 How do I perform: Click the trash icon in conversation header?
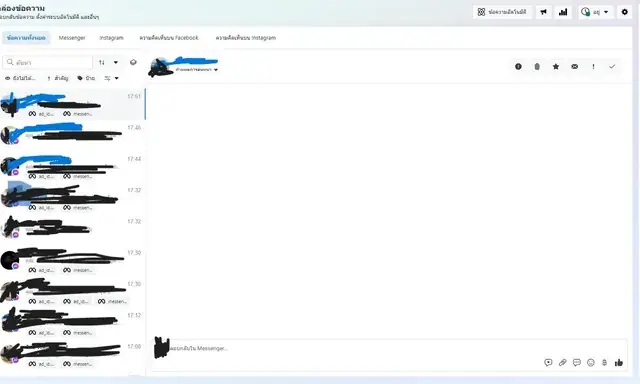pos(537,67)
